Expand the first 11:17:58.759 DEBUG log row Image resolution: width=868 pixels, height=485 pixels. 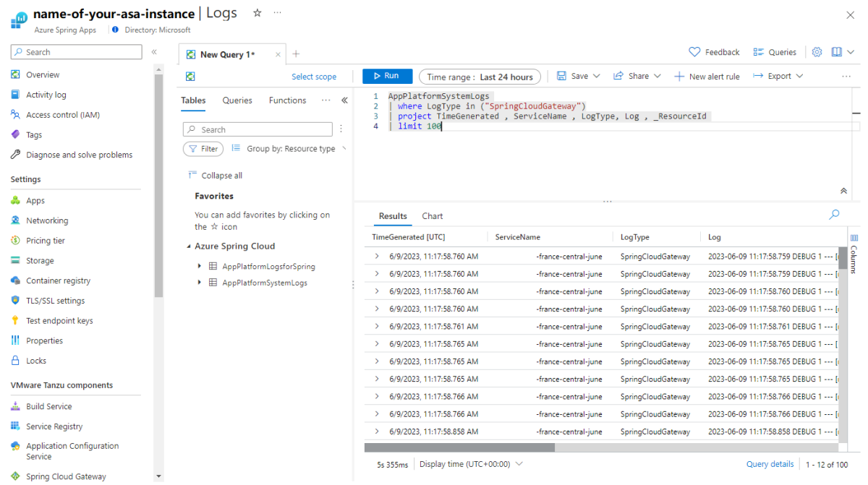click(x=377, y=257)
